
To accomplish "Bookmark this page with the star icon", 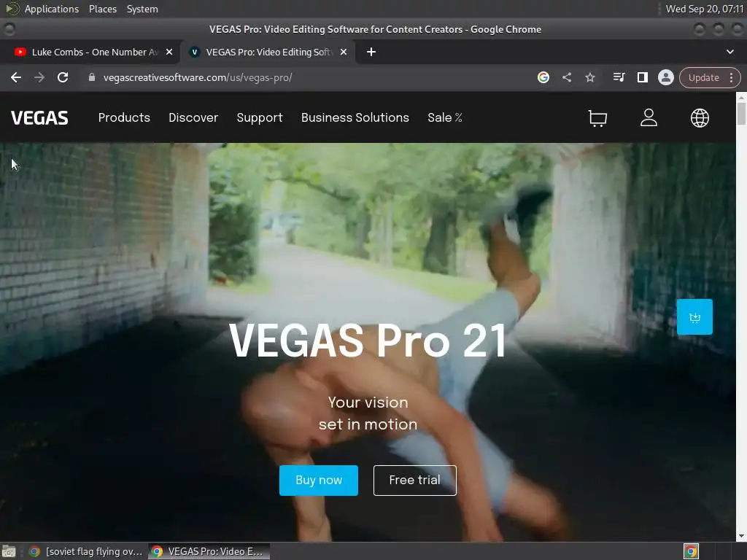I will click(589, 77).
